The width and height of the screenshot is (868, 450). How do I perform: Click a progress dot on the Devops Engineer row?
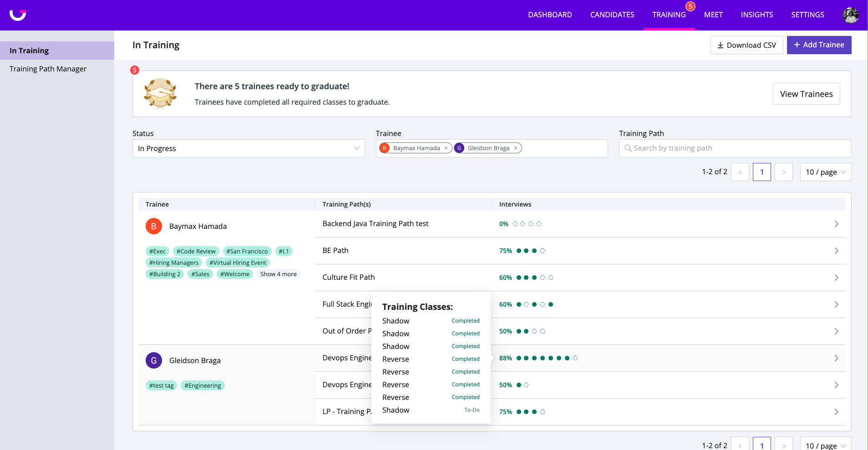click(519, 358)
